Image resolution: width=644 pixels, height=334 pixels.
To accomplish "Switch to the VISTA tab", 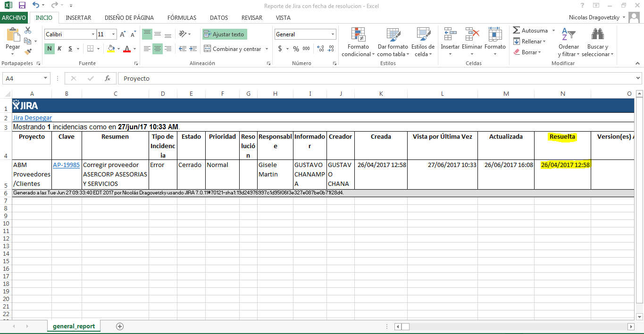I will tap(283, 18).
